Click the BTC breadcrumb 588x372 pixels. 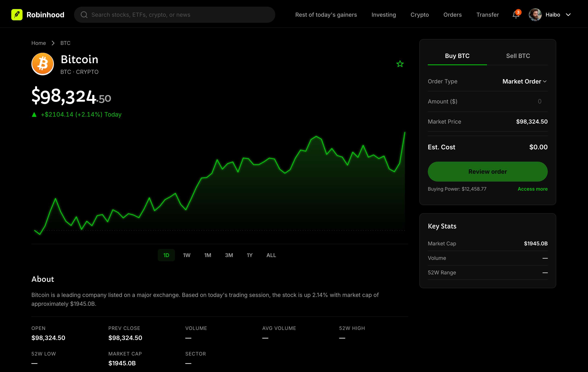pos(65,43)
